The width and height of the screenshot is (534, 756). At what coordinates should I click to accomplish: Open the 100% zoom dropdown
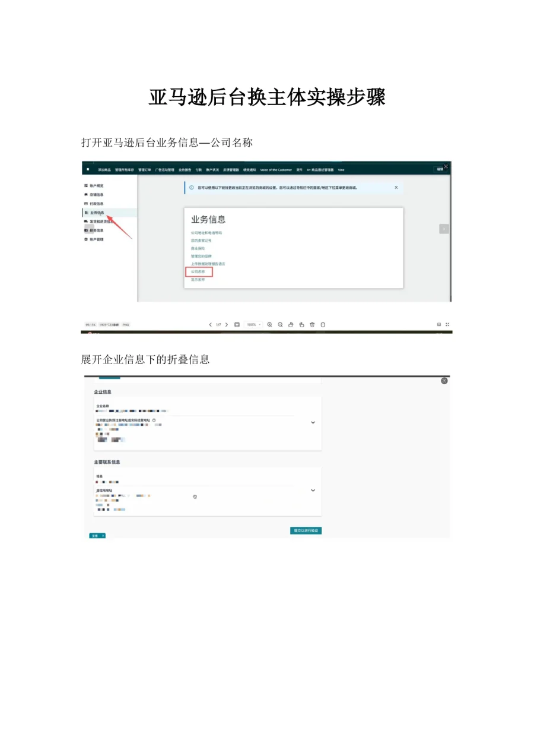coord(253,325)
